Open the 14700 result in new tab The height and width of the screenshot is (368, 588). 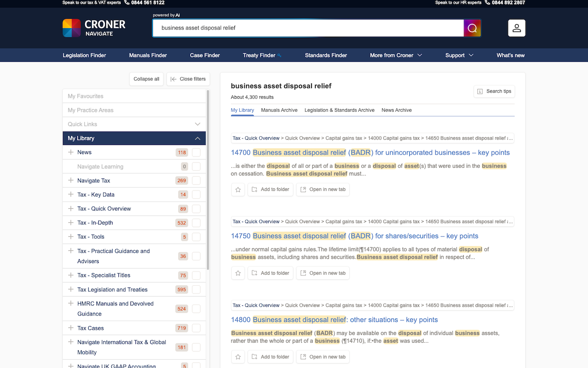323,190
